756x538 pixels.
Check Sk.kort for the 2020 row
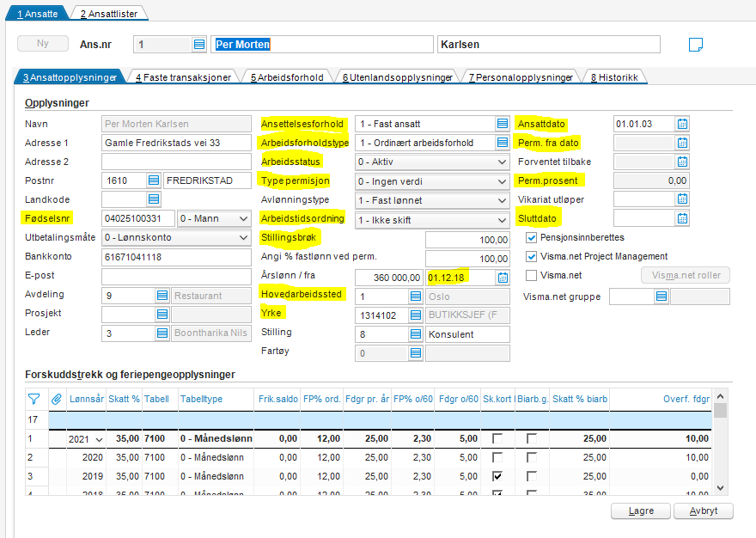[x=497, y=457]
